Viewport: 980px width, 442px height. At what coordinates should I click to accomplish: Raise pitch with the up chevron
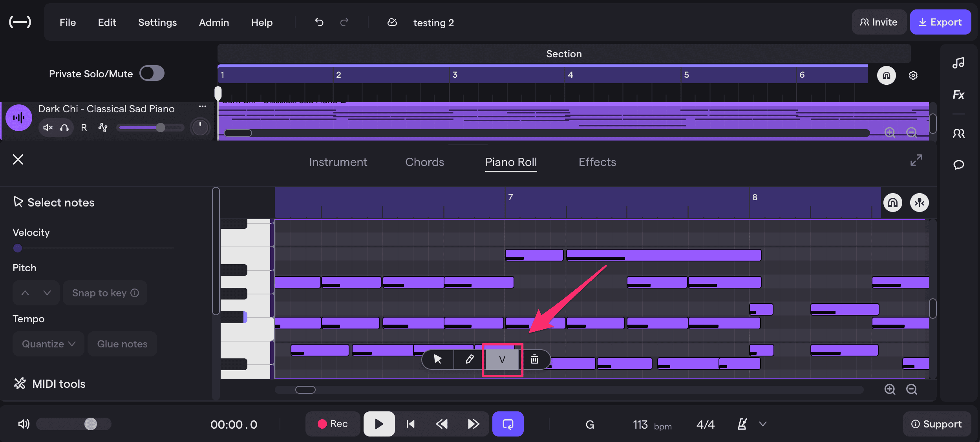tap(25, 293)
